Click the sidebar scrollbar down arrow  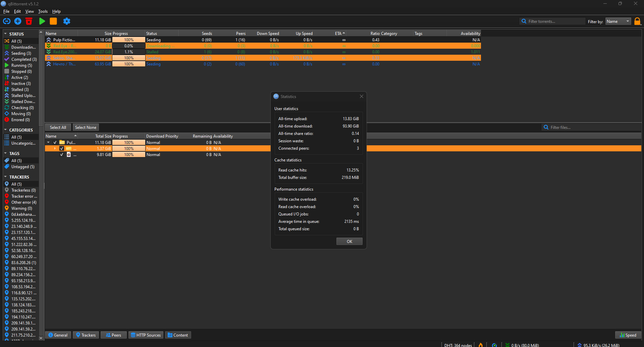pos(41,338)
